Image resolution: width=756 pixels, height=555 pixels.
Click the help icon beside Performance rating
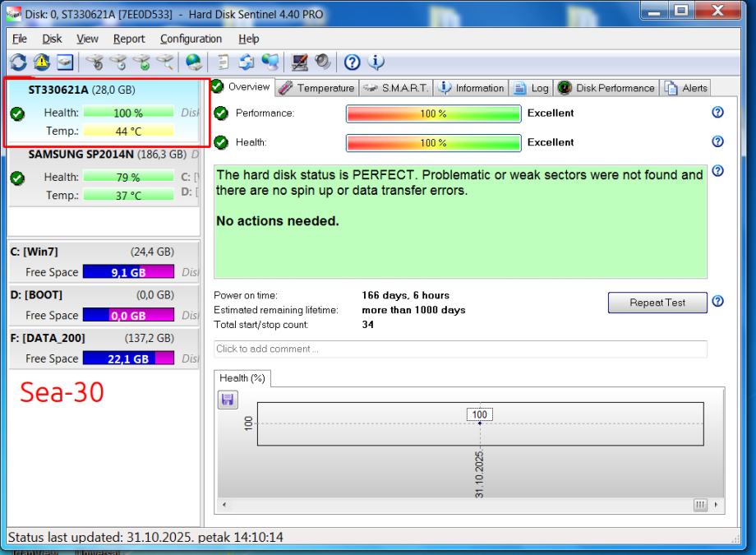(x=717, y=112)
